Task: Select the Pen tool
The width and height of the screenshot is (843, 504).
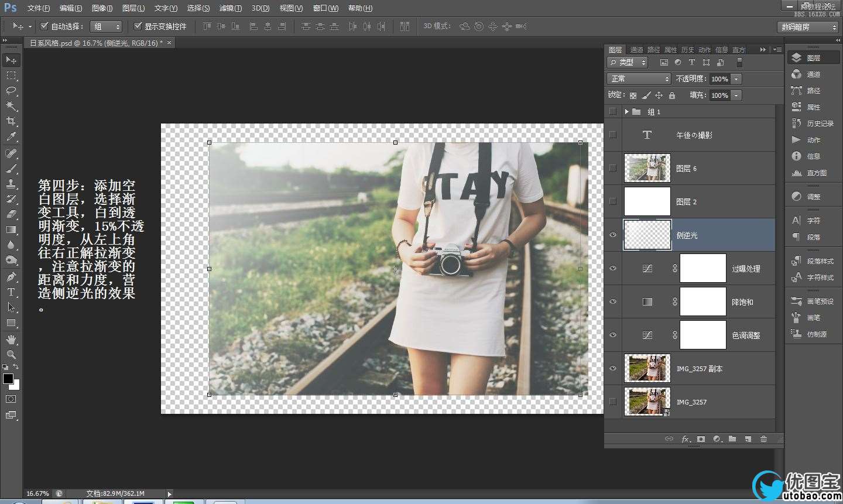Action: click(11, 277)
